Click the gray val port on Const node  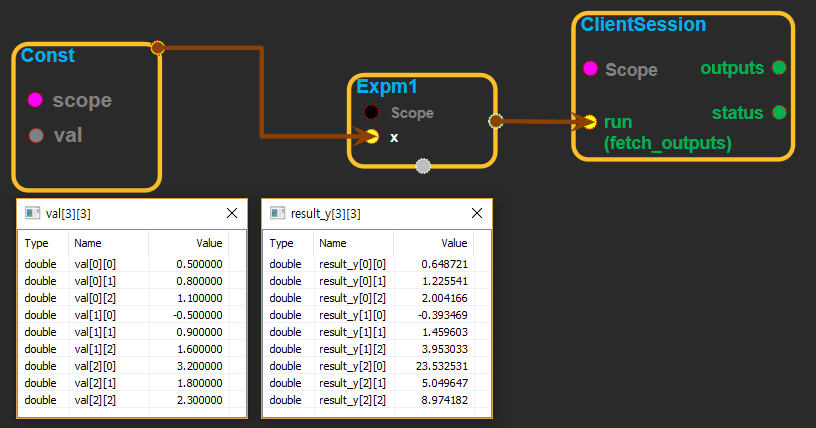36,135
